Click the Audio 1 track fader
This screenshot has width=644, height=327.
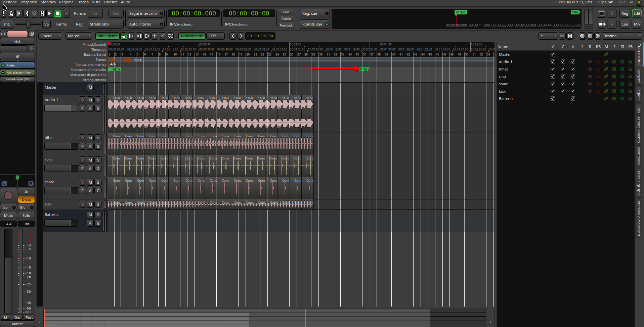click(61, 108)
